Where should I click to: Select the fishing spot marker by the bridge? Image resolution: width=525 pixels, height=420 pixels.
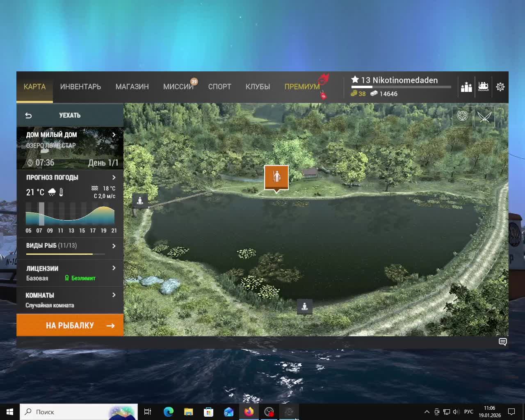(x=140, y=201)
